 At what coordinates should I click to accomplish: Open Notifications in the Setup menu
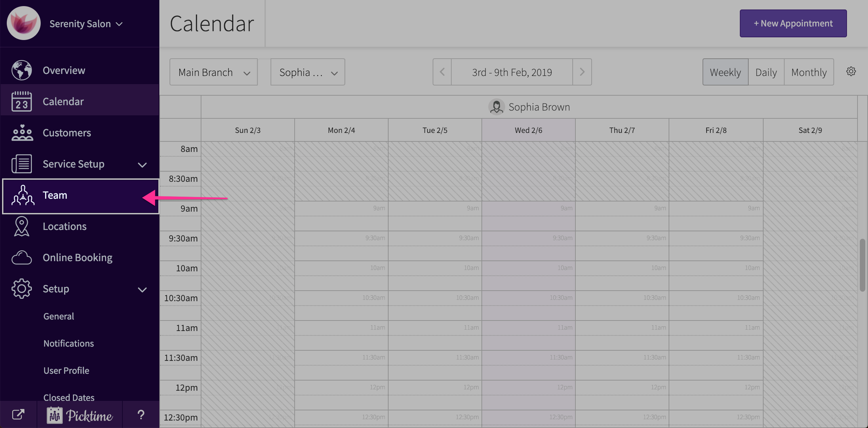pyautogui.click(x=68, y=344)
